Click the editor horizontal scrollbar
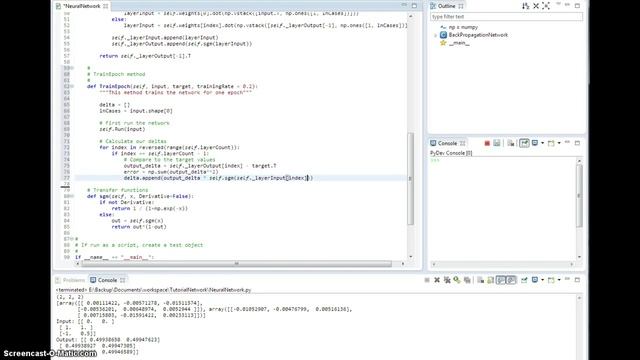This screenshot has height=360, width=640. (x=236, y=264)
